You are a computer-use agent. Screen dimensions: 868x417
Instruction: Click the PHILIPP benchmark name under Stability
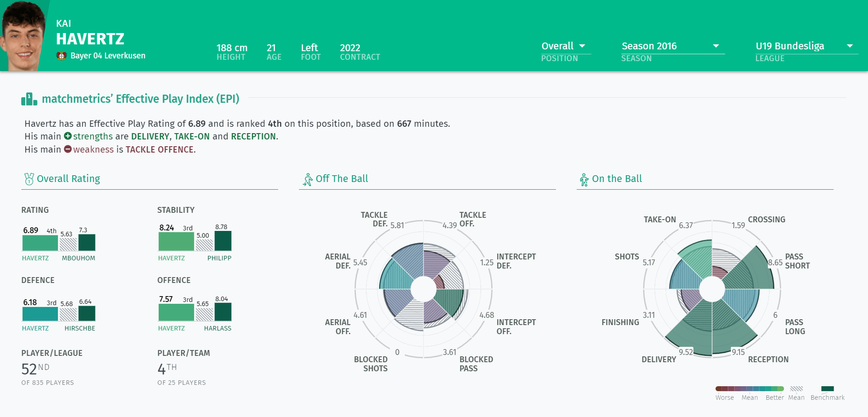219,258
